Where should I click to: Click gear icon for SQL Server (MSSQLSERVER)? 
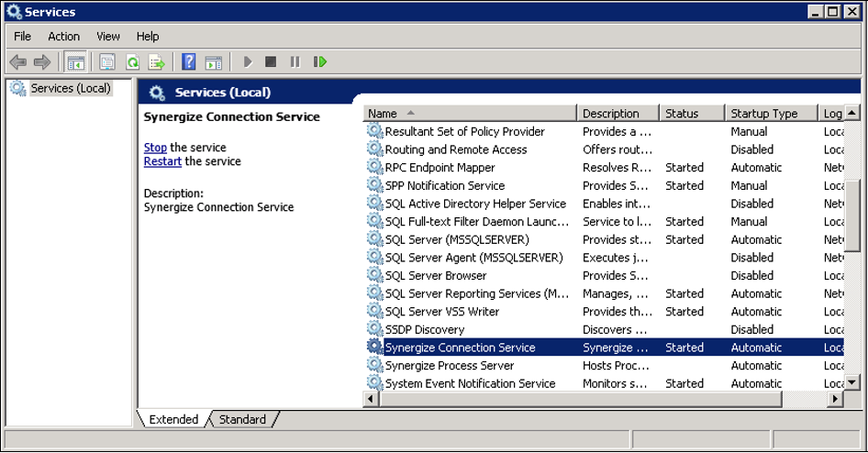(x=374, y=239)
